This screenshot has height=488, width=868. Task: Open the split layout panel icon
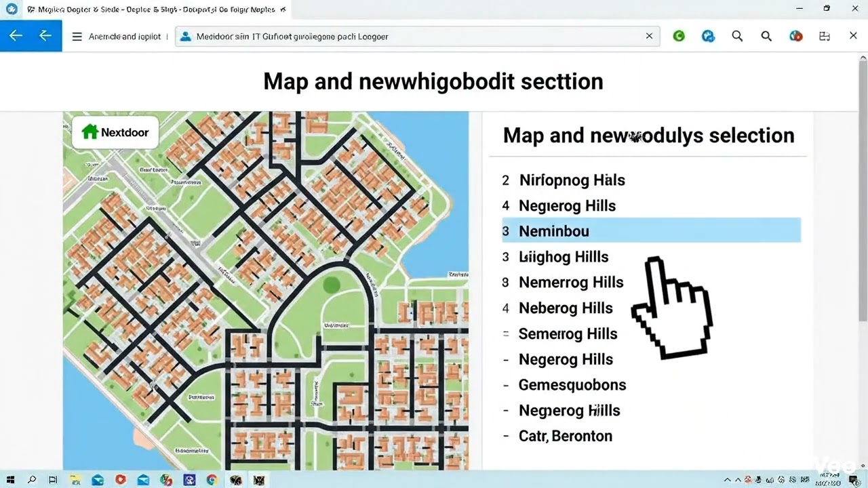point(825,37)
